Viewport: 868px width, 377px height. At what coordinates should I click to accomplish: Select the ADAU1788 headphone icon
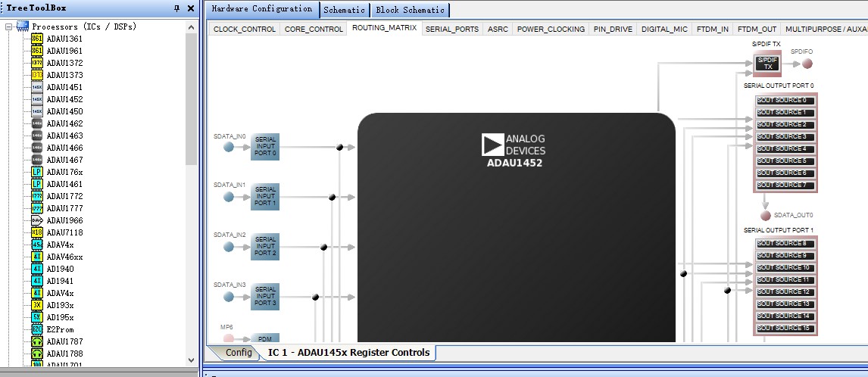[37, 354]
